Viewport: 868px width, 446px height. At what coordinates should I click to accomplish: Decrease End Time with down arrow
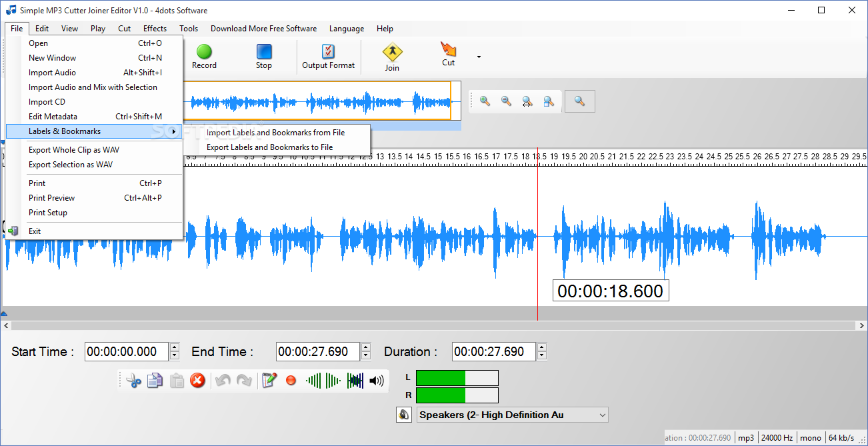pyautogui.click(x=365, y=356)
